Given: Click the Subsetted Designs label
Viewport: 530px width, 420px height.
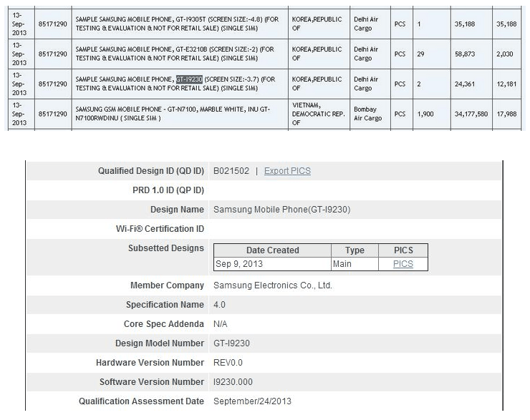Looking at the screenshot, I should coord(166,248).
